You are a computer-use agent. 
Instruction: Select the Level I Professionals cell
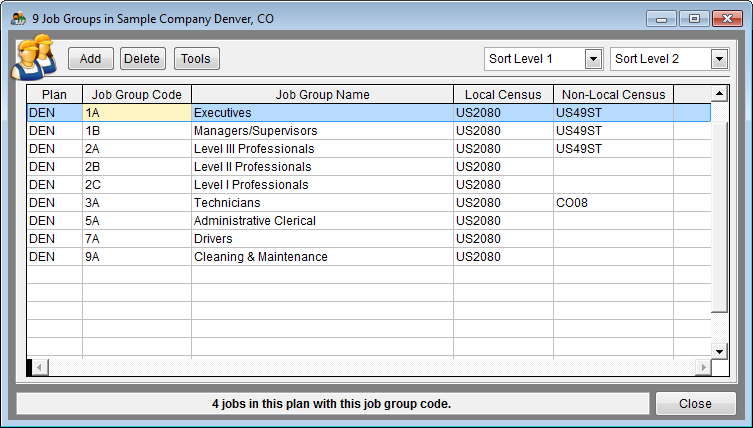coord(323,185)
